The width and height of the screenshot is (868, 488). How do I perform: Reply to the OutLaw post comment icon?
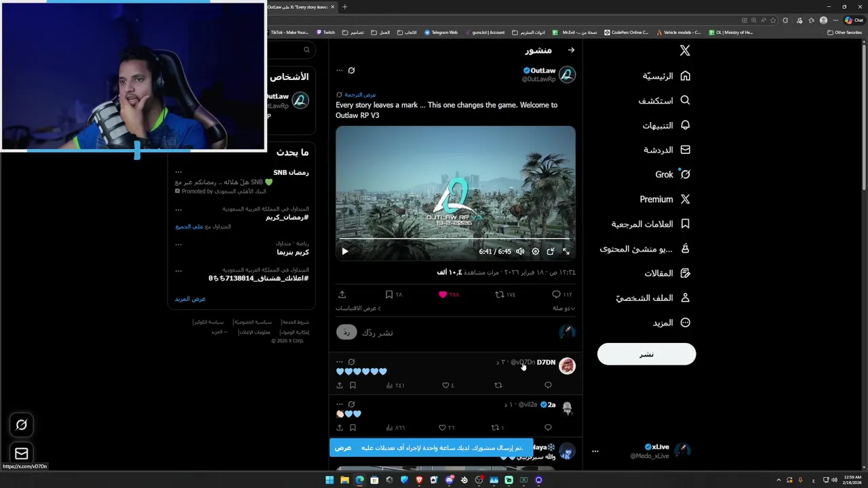tap(556, 294)
